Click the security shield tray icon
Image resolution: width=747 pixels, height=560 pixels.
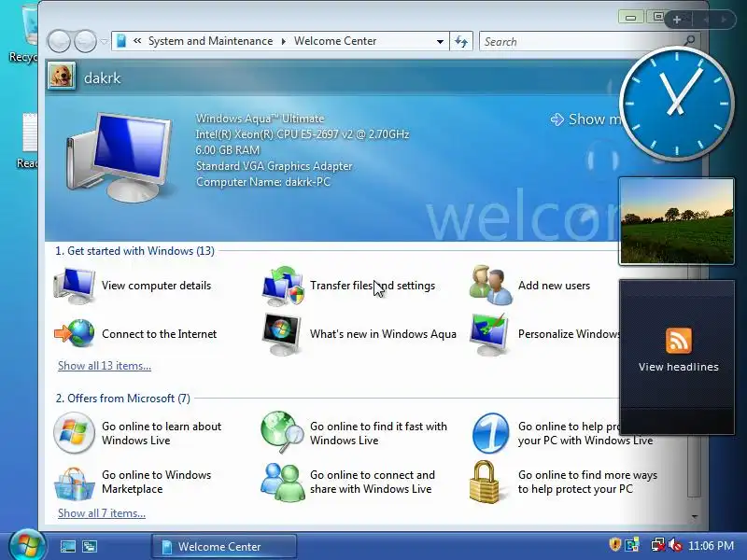[x=614, y=545]
